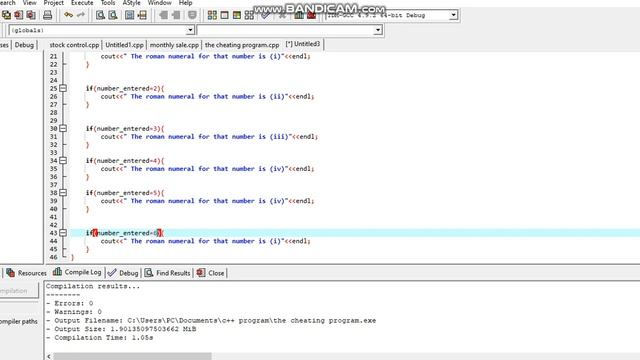Collapse the if block at line 25

click(63, 88)
